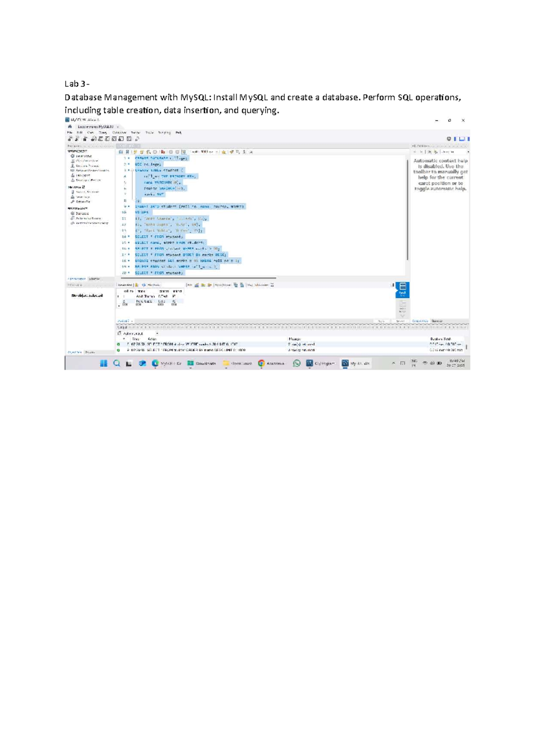The width and height of the screenshot is (535, 756).
Task: Save snippet with the star icon
Action: (x=223, y=152)
